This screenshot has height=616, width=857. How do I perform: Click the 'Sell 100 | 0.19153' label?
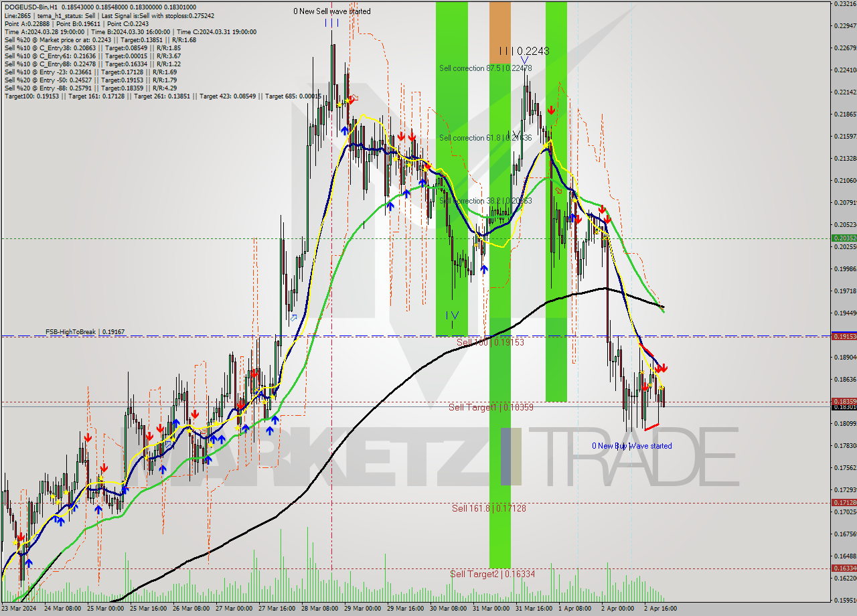tap(490, 342)
